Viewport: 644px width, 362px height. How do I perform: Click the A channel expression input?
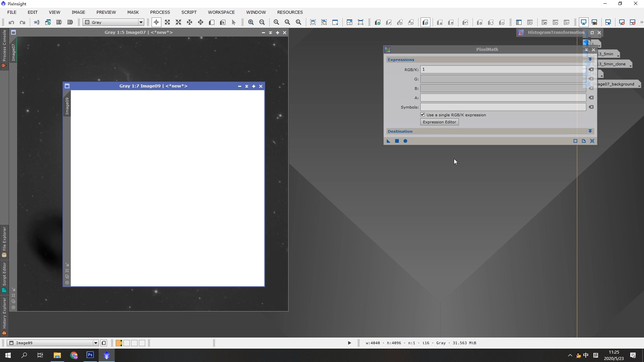pos(503,98)
